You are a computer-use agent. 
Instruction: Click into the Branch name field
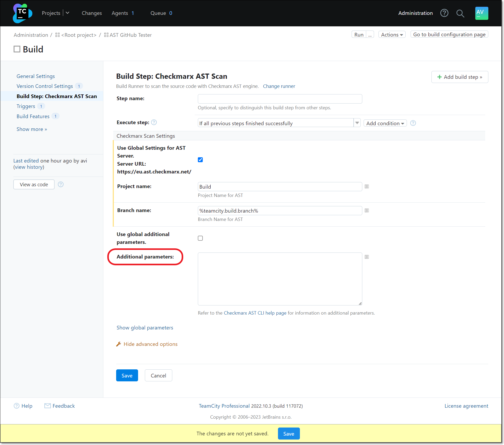(x=280, y=211)
